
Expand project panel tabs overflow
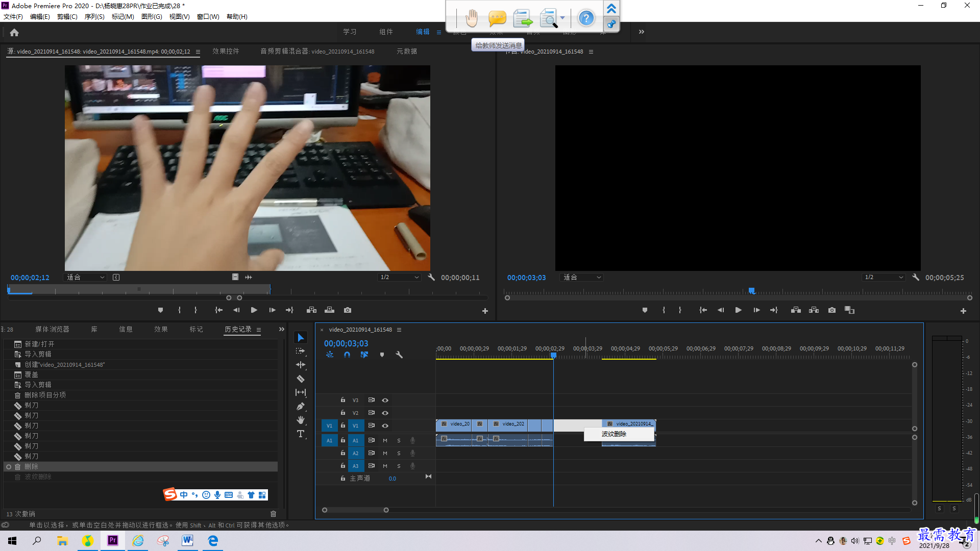[281, 329]
